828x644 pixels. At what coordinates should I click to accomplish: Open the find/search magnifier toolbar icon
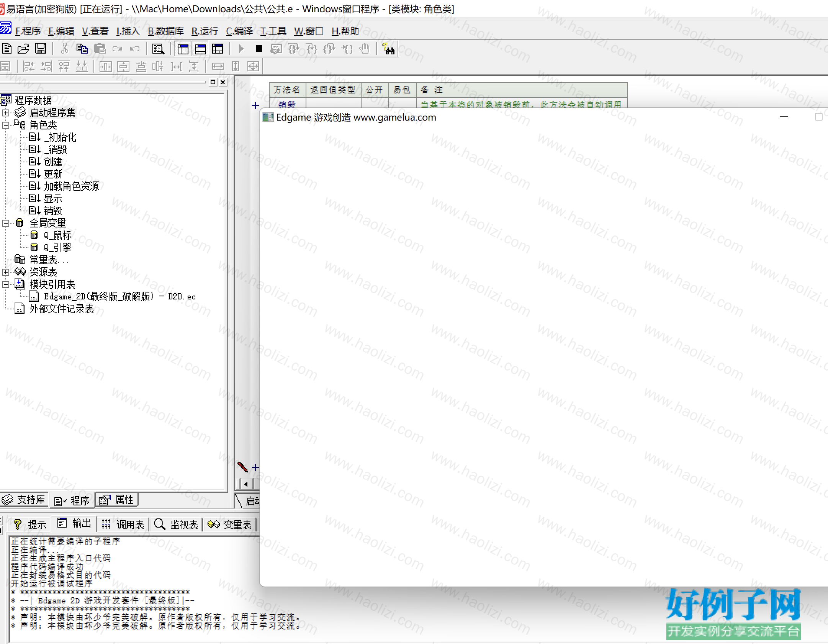(158, 49)
